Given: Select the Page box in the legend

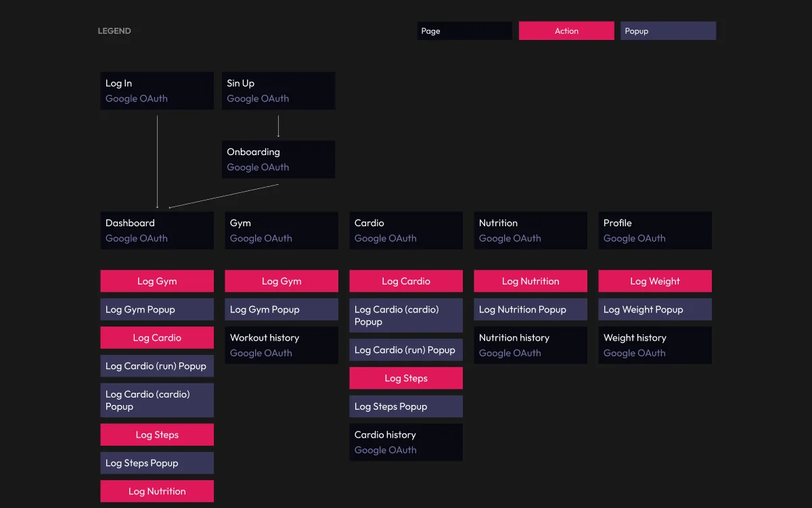Looking at the screenshot, I should [x=464, y=31].
